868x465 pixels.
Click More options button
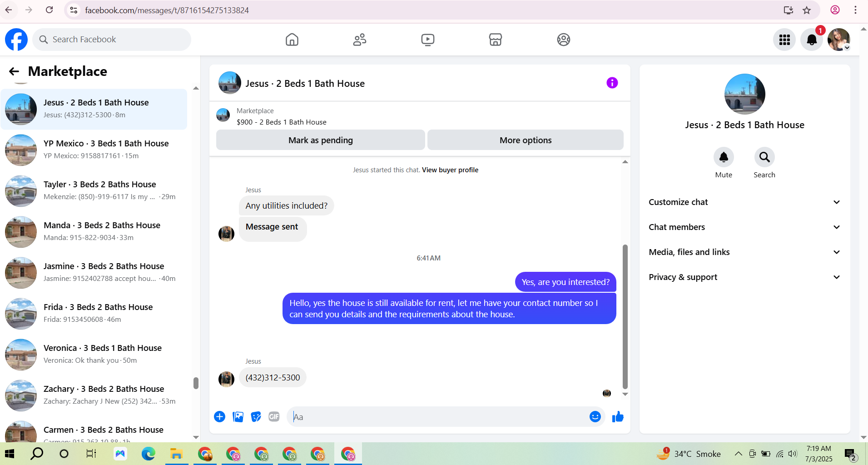tap(526, 140)
